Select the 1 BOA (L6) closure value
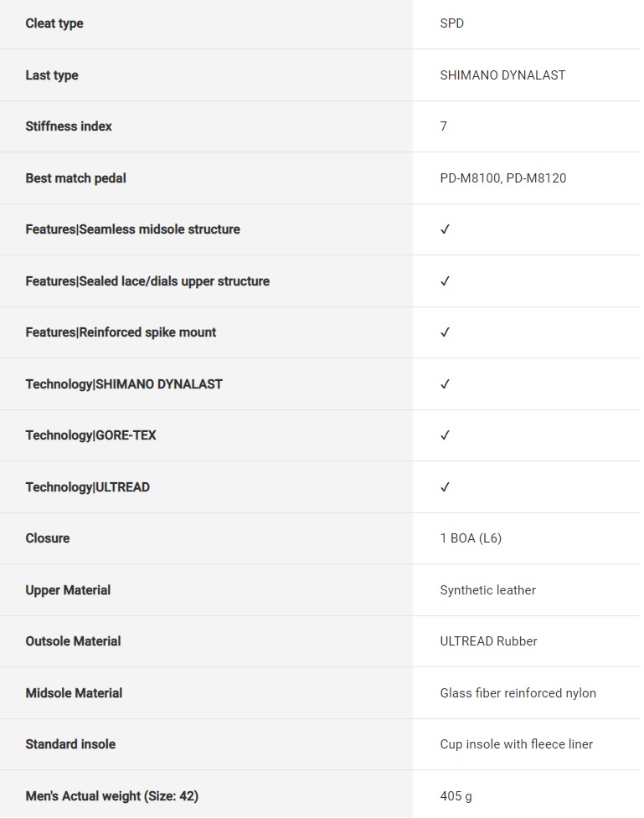 471,538
